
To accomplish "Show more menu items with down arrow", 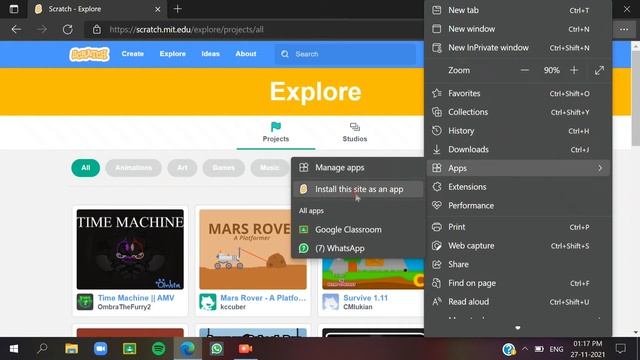I will (x=518, y=328).
